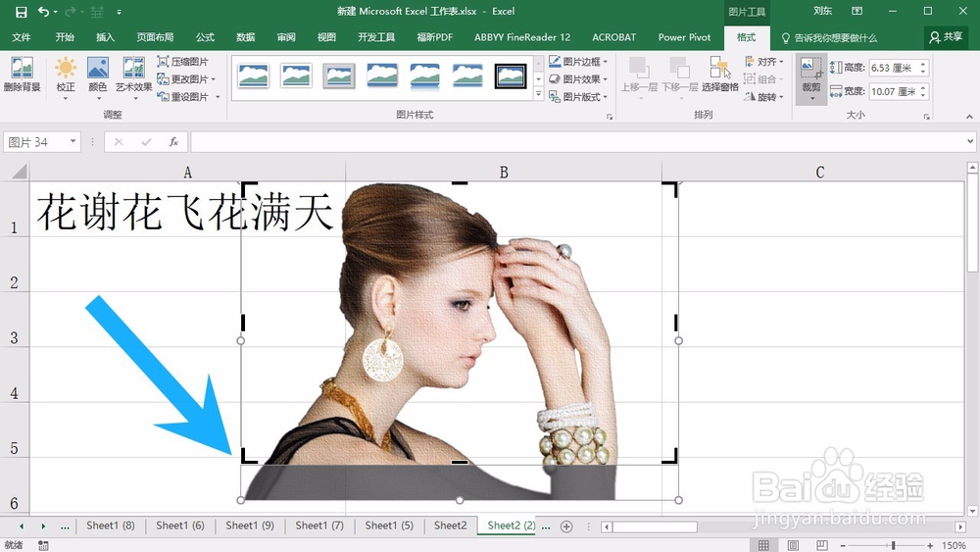980x552 pixels.
Task: Click the 刘东 account name
Action: click(822, 11)
